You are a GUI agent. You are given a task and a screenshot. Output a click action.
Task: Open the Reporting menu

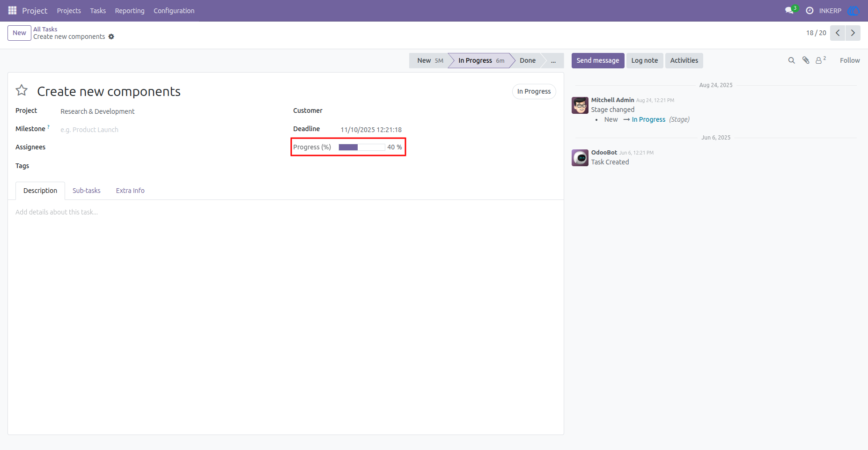click(130, 10)
